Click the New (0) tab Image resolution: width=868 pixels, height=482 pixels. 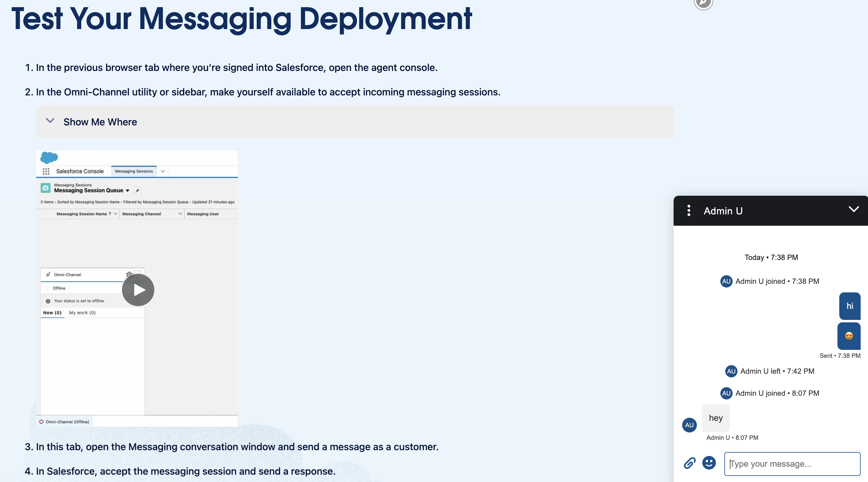tap(52, 313)
